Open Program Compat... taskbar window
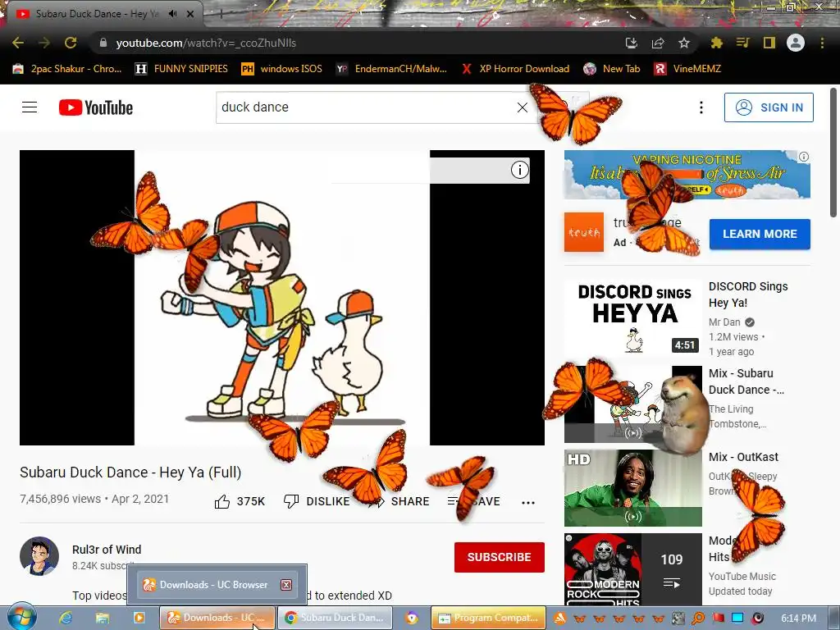Viewport: 840px width, 630px height. 489,618
